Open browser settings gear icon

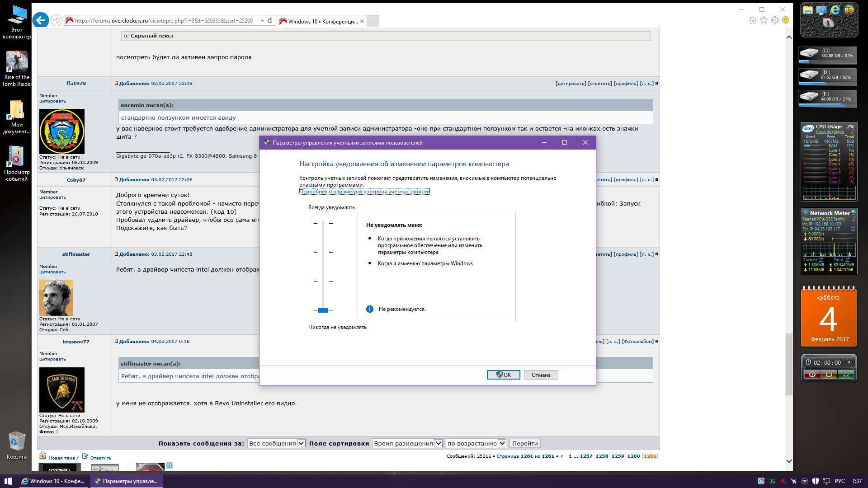(x=774, y=20)
